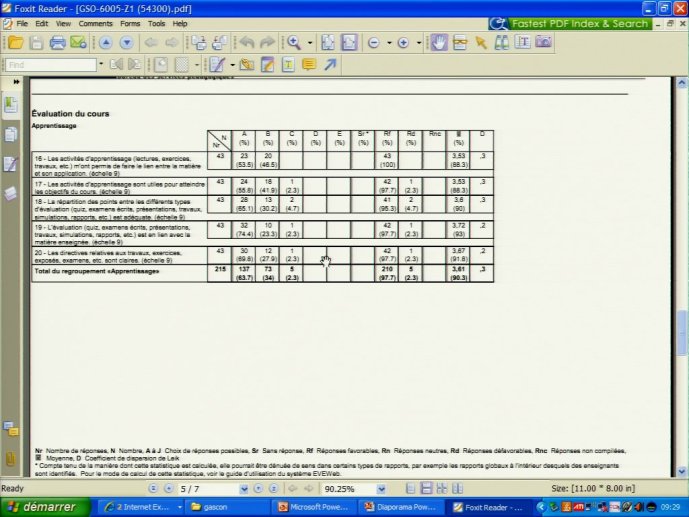Screen dimensions: 689x517
Task: Email the PDF using envelope icon
Action: click(78, 43)
